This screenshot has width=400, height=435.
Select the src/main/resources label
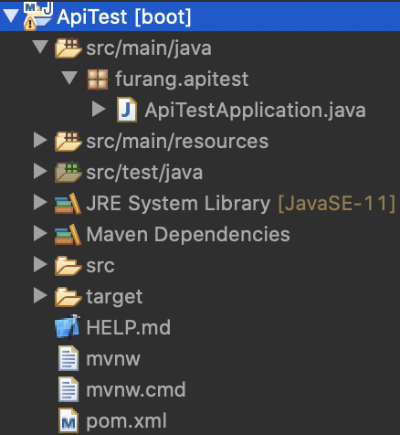tap(177, 141)
